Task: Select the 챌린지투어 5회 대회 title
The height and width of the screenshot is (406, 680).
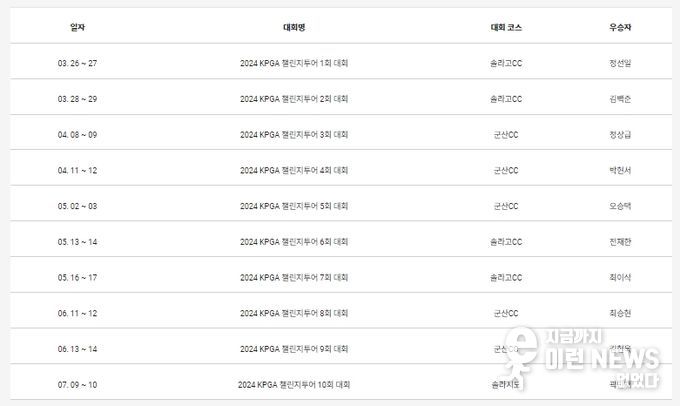Action: click(294, 206)
